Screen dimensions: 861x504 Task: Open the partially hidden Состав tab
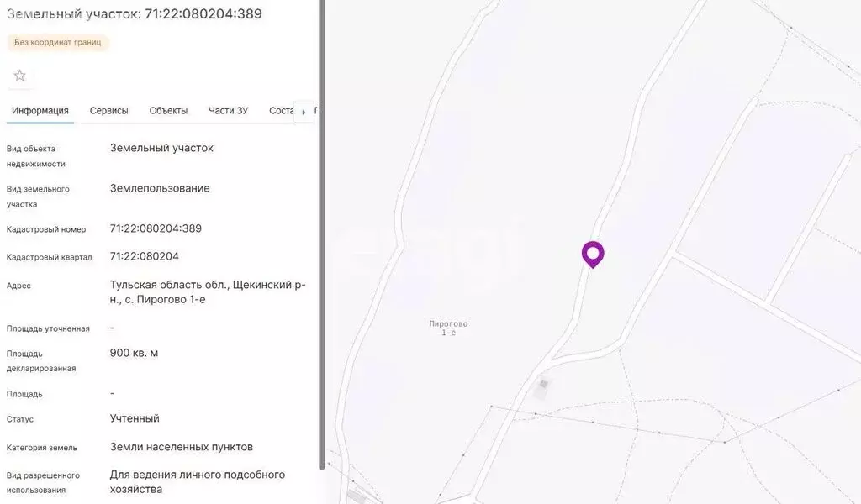click(x=281, y=111)
